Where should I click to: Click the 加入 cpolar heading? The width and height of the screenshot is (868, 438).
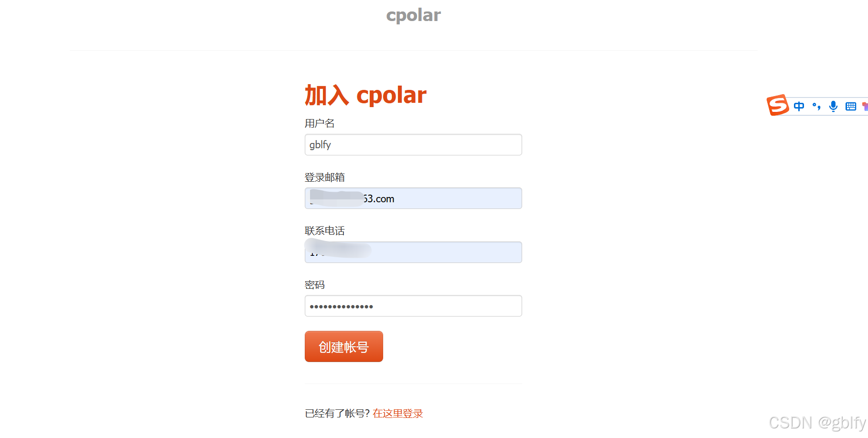(365, 95)
